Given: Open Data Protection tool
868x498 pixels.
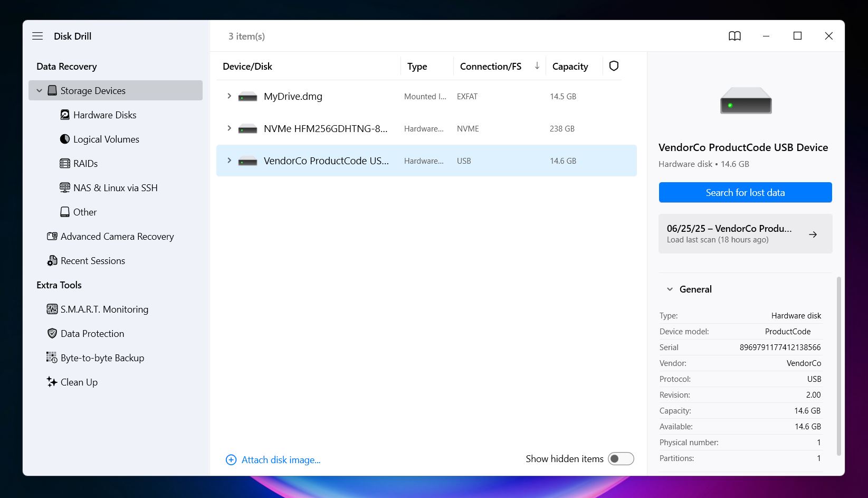Looking at the screenshot, I should point(92,334).
